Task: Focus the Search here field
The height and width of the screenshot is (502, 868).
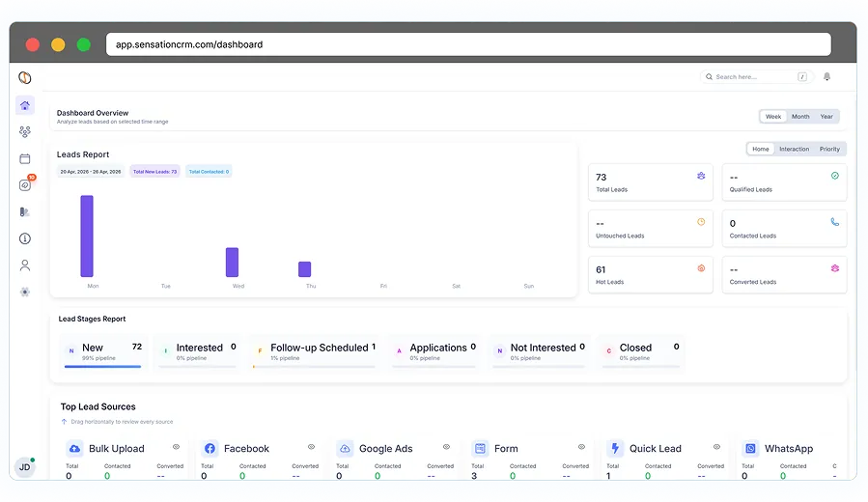Action: point(756,77)
